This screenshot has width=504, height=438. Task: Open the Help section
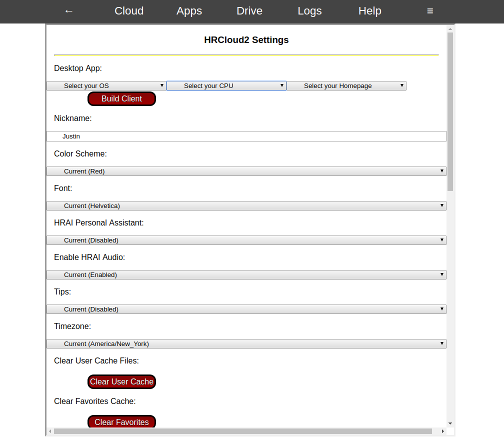click(x=369, y=11)
